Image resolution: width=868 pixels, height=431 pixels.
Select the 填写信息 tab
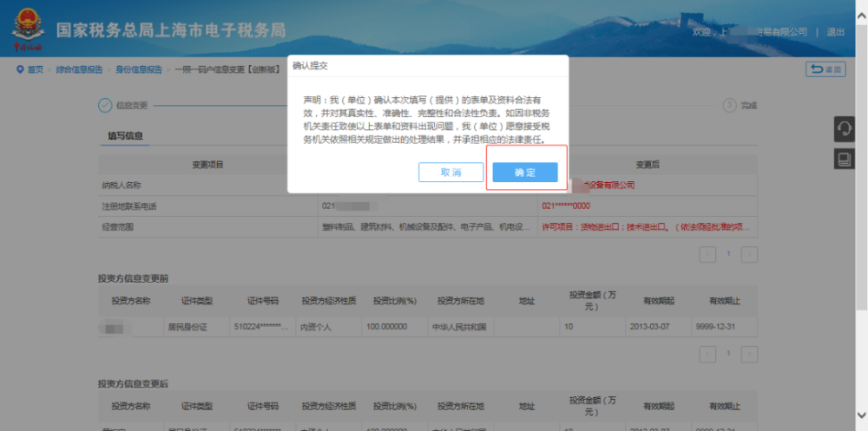point(126,135)
